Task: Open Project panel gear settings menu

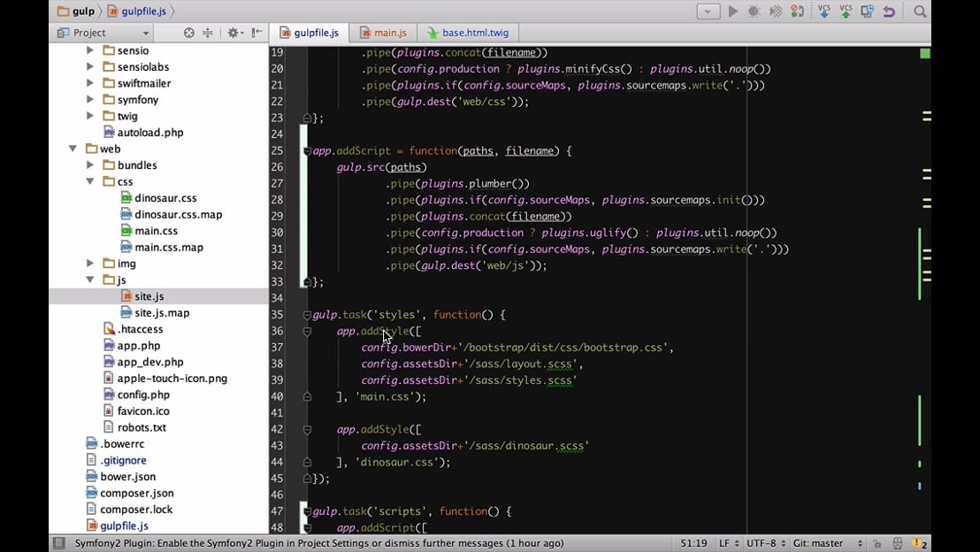Action: [234, 33]
